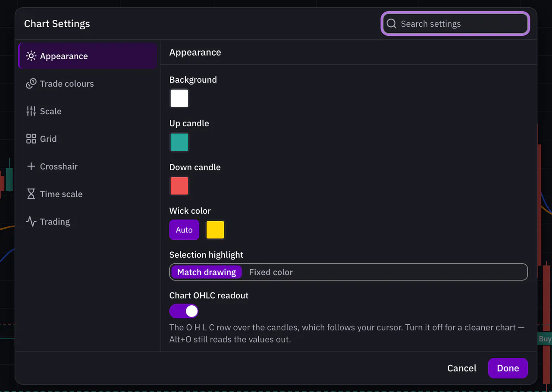The image size is (552, 392).
Task: Open the Scale settings section
Action: [x=88, y=111]
